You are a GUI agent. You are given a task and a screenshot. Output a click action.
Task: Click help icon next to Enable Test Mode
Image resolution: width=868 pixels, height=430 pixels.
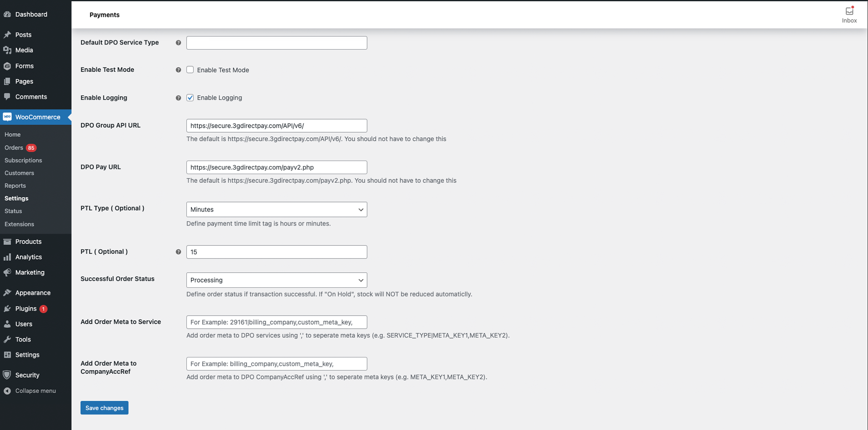click(x=178, y=70)
